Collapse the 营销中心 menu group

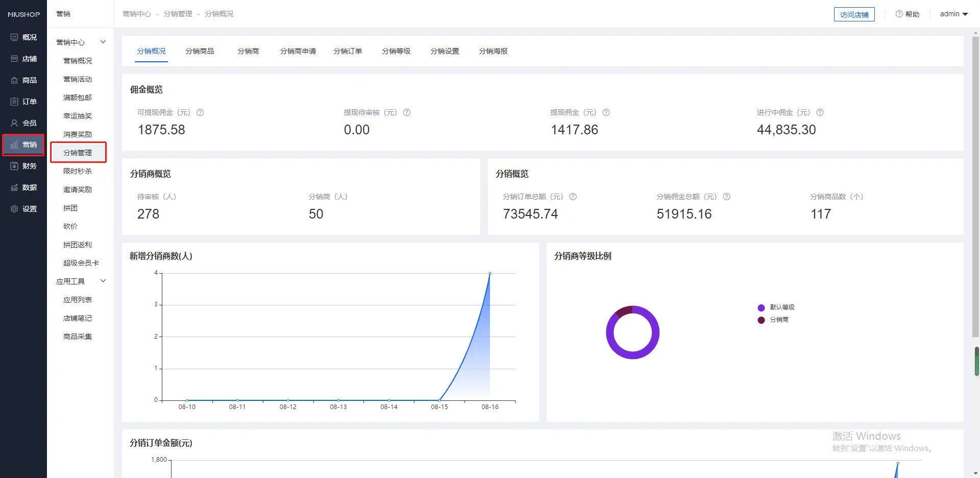click(x=103, y=42)
